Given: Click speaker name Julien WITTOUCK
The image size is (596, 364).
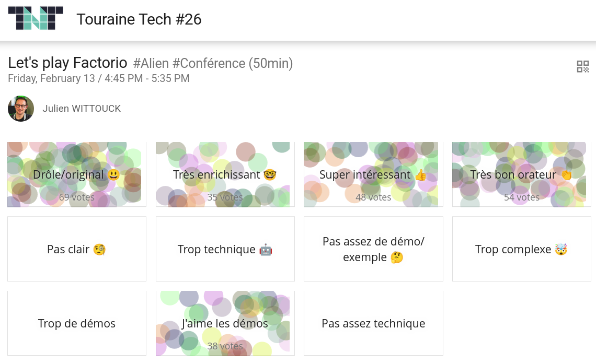Looking at the screenshot, I should pos(82,109).
